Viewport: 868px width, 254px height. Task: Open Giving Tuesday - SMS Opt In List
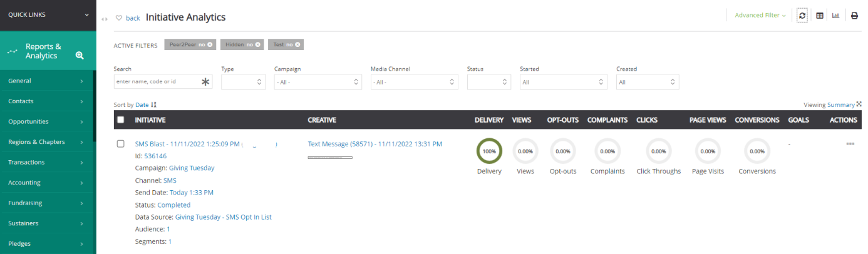point(224,217)
